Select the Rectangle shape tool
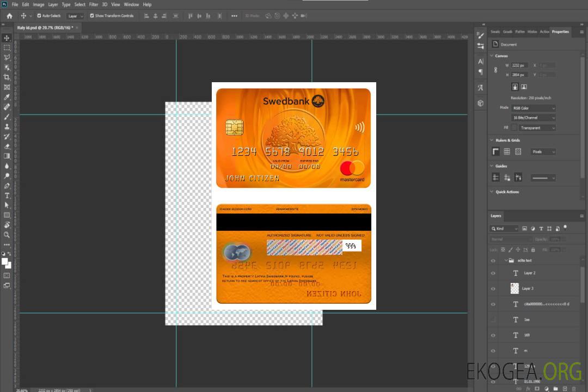This screenshot has height=392, width=588. point(7,215)
